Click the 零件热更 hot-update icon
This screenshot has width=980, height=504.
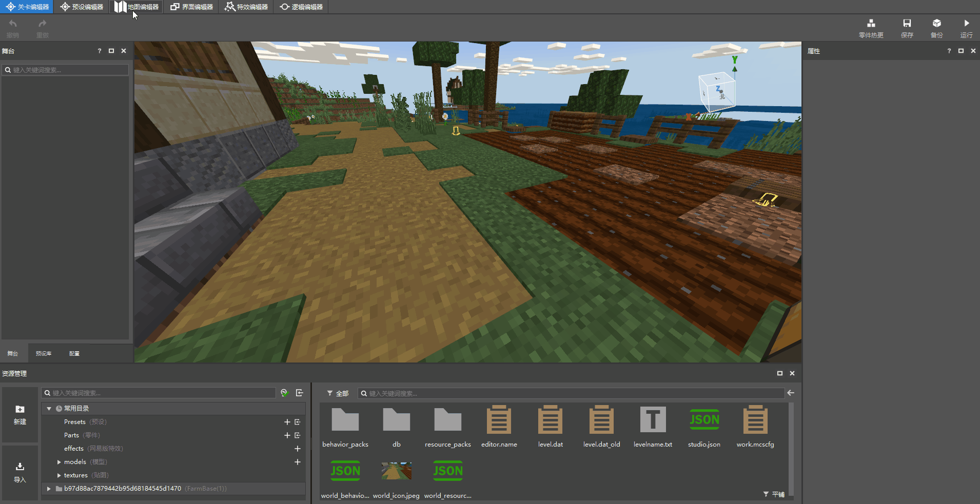[871, 24]
